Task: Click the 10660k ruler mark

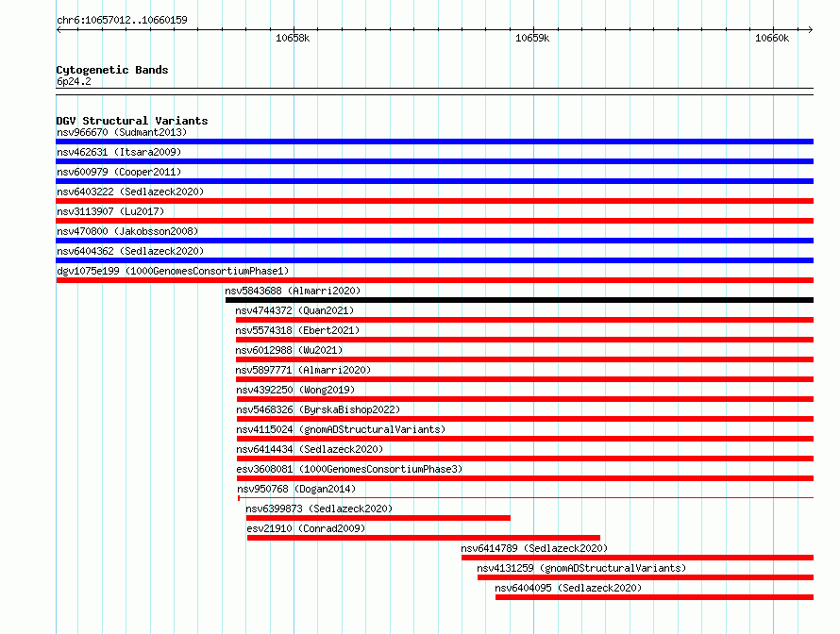Action: 772,38
